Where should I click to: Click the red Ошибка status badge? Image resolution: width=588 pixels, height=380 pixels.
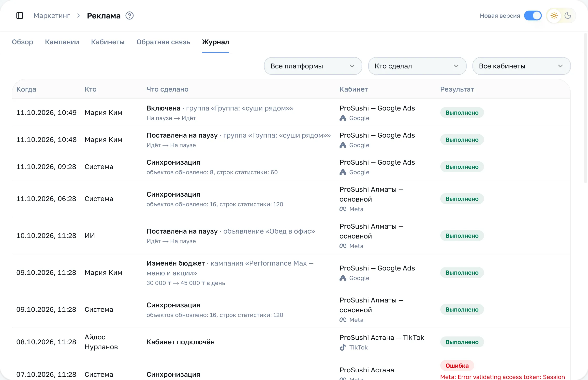tap(457, 365)
